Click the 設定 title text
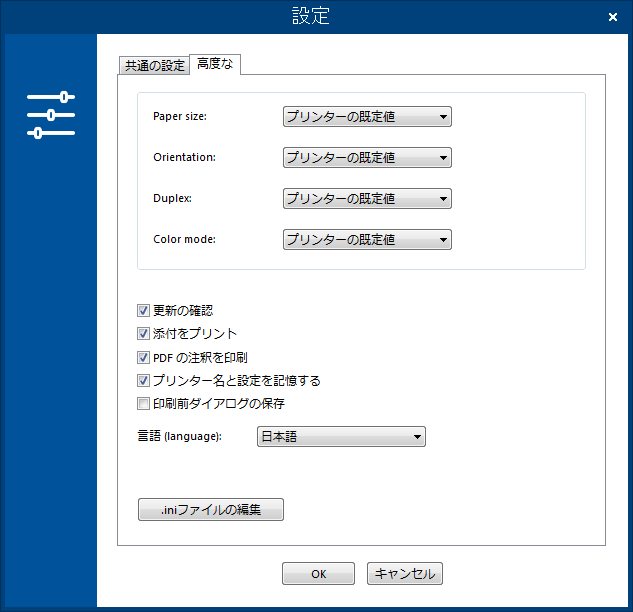The image size is (633, 612). pos(311,16)
